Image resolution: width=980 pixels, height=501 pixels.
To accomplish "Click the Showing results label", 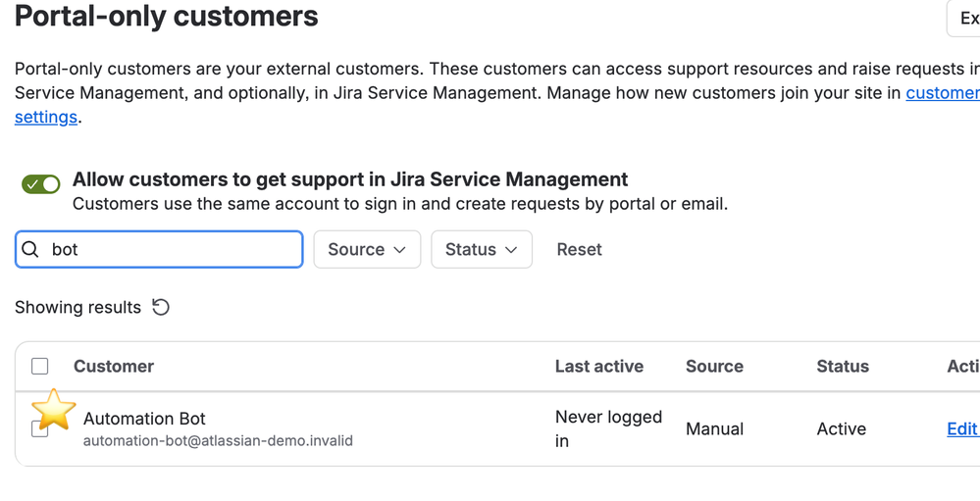I will (x=78, y=307).
